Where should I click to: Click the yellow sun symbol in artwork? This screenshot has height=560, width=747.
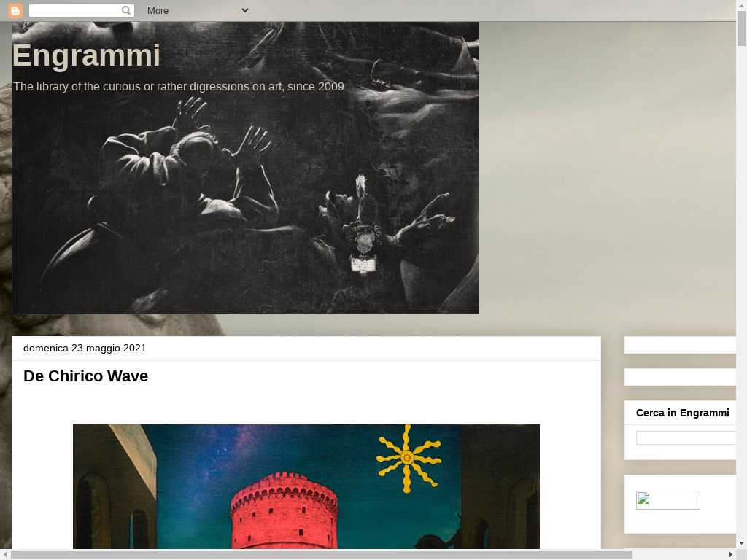[409, 458]
